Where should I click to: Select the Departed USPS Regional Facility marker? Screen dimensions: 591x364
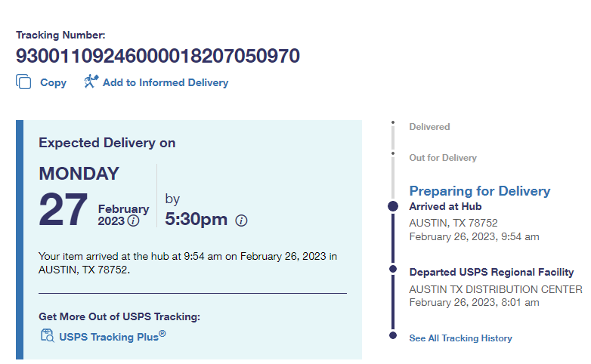click(x=392, y=269)
